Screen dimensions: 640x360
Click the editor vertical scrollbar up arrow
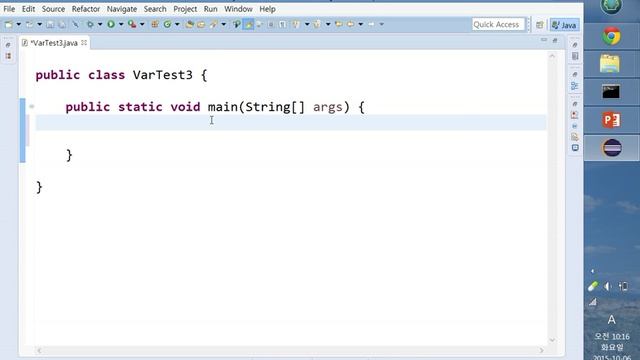pos(552,56)
